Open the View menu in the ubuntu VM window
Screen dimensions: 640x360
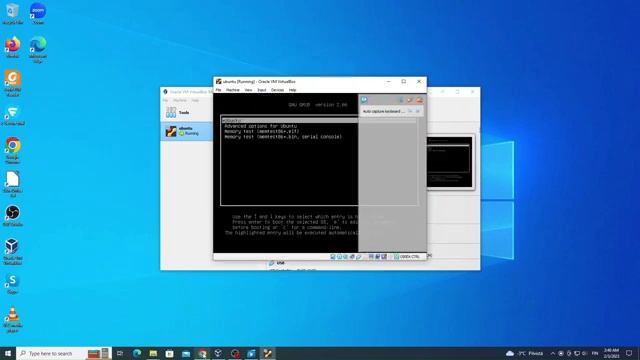[248, 90]
